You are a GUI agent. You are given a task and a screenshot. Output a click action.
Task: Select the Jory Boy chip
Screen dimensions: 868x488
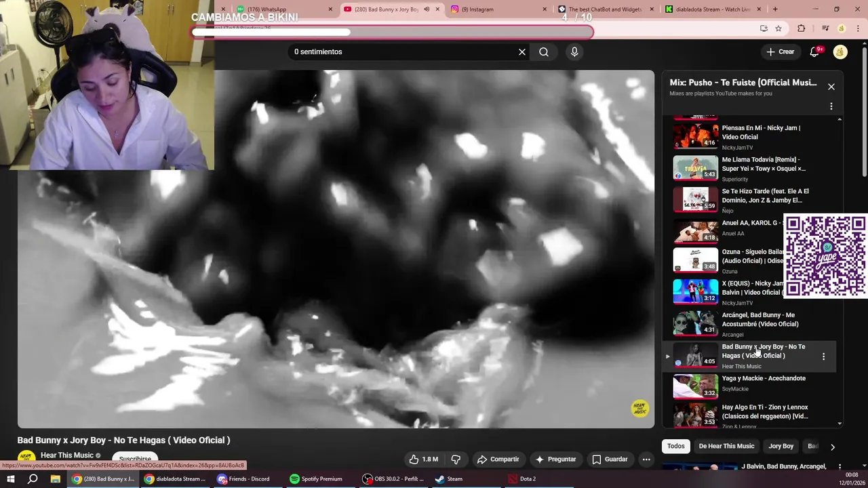point(781,446)
